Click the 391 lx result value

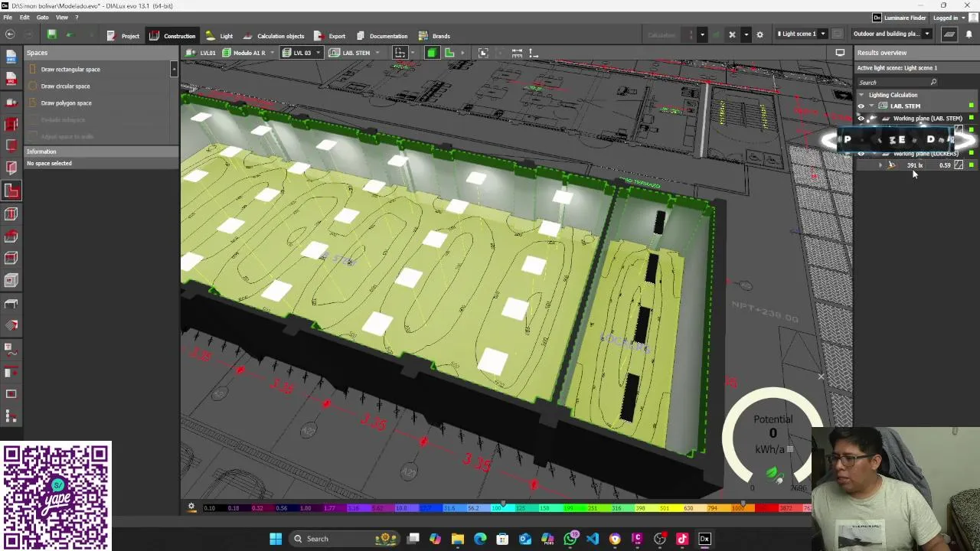915,165
